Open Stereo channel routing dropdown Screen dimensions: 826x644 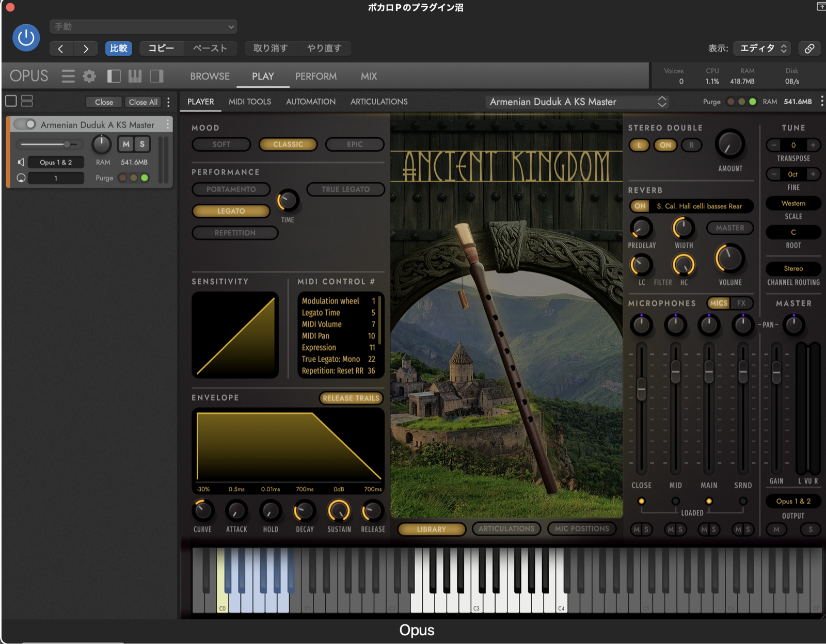coord(793,268)
